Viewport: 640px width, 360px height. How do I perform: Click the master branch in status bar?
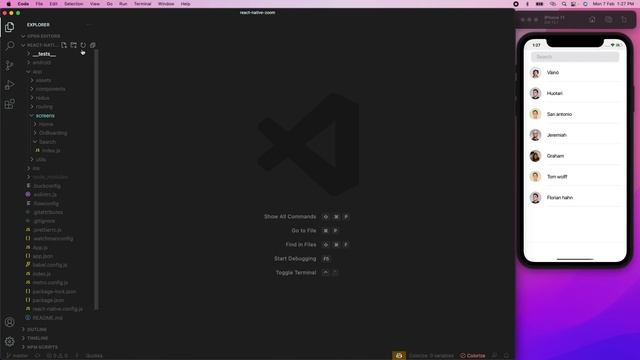(17, 356)
